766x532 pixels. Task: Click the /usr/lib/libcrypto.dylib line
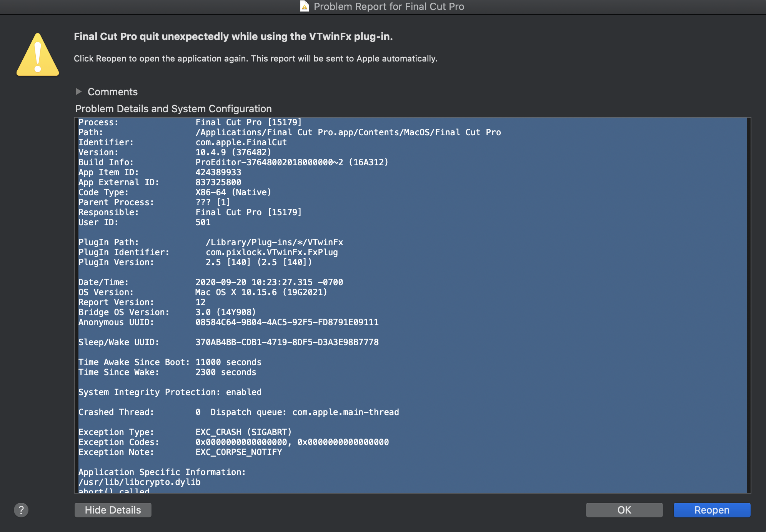(x=140, y=482)
